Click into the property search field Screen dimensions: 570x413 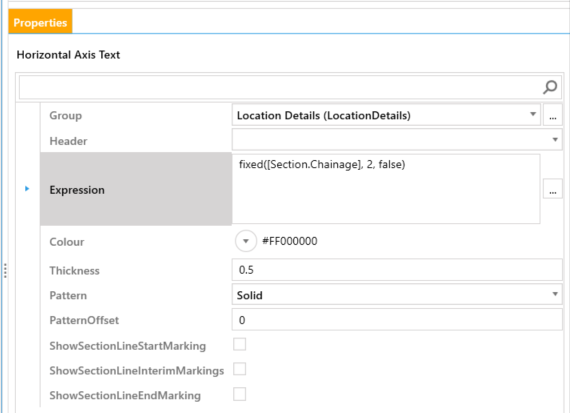(280, 87)
